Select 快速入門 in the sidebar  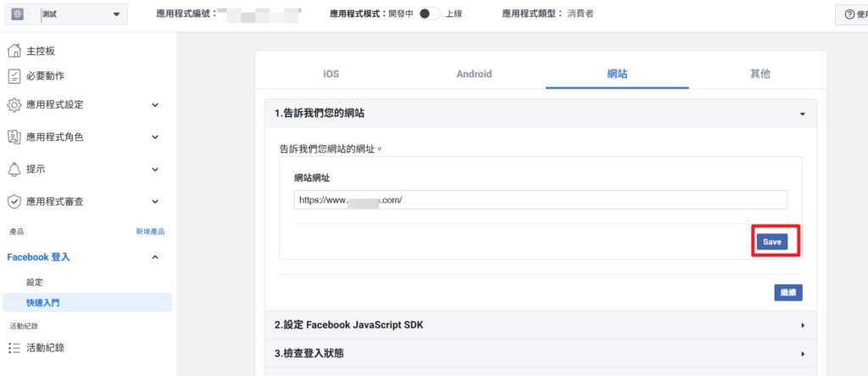[x=87, y=302]
